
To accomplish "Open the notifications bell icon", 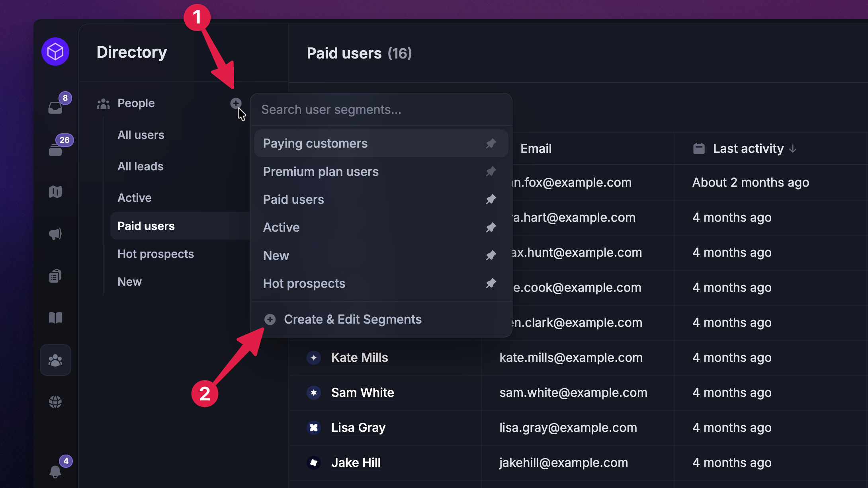I will point(55,472).
